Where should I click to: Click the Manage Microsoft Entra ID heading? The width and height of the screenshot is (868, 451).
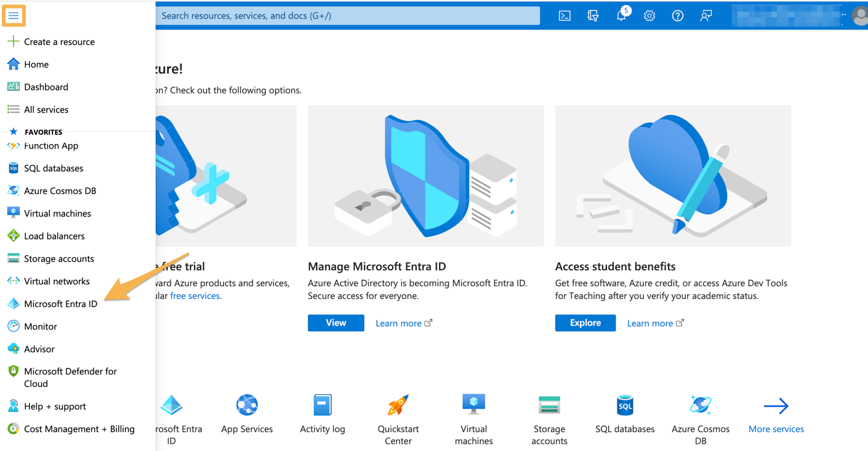click(x=377, y=266)
